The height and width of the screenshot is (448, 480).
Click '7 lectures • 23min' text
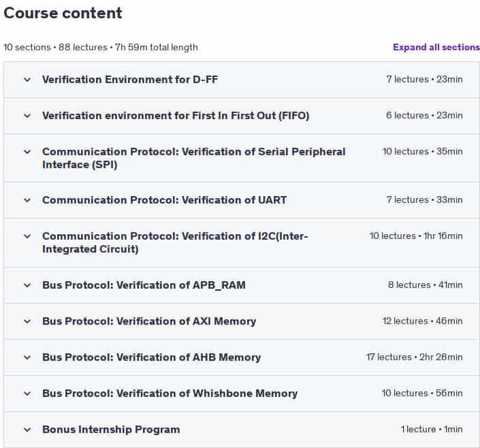424,79
